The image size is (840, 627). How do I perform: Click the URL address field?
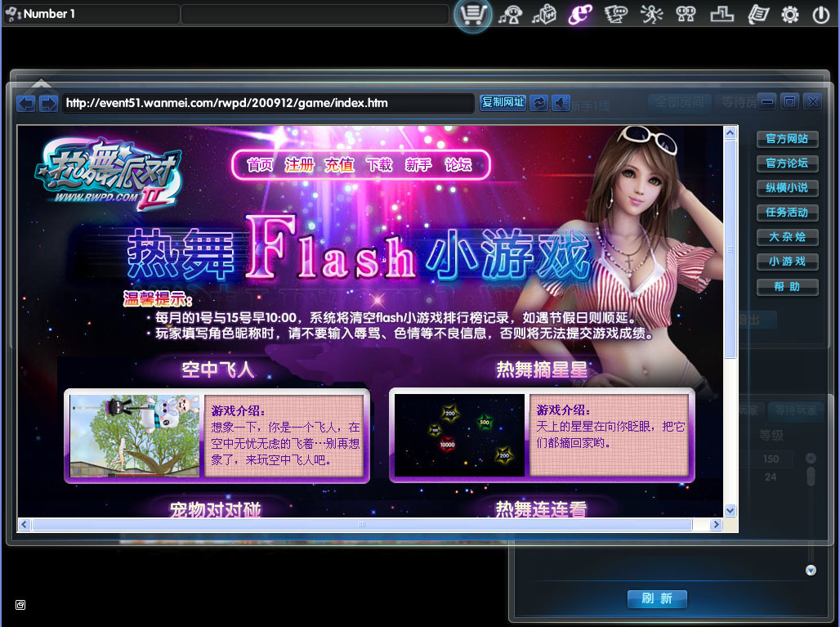point(268,103)
